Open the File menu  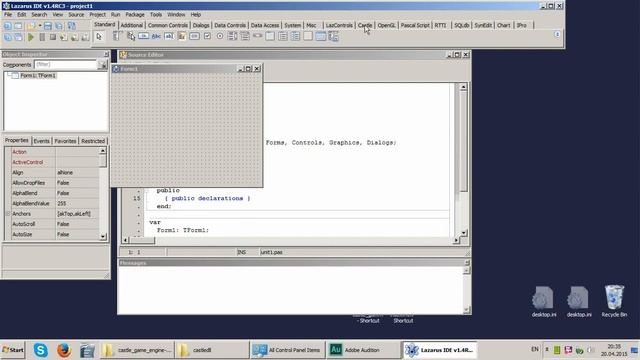(8, 15)
